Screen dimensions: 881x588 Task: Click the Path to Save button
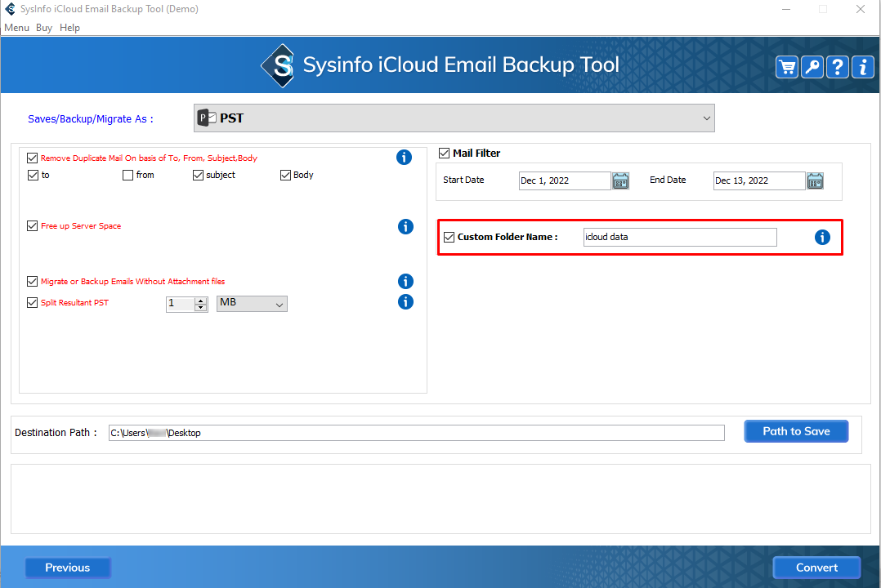pos(796,431)
